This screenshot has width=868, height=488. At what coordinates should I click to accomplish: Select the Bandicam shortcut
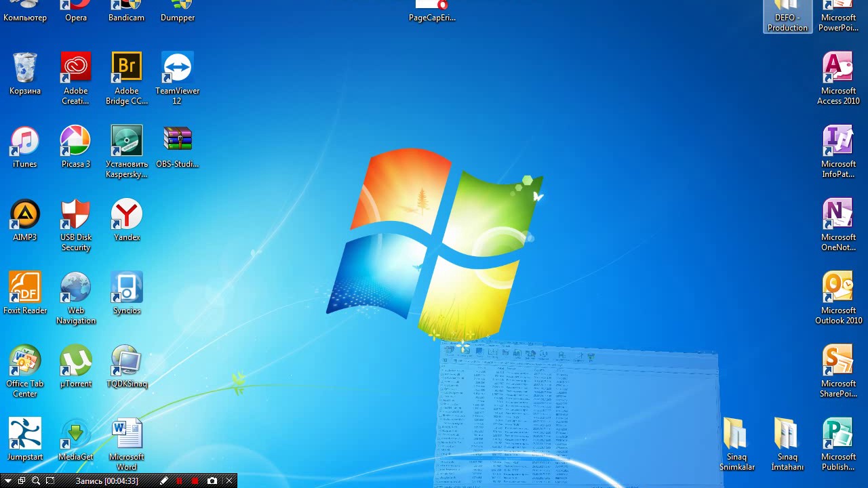pos(127,12)
